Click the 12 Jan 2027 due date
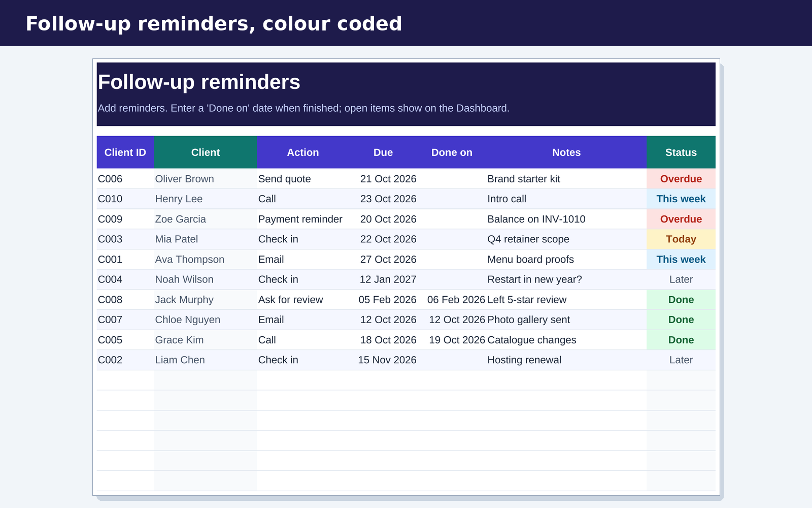This screenshot has width=812, height=508. point(383,279)
